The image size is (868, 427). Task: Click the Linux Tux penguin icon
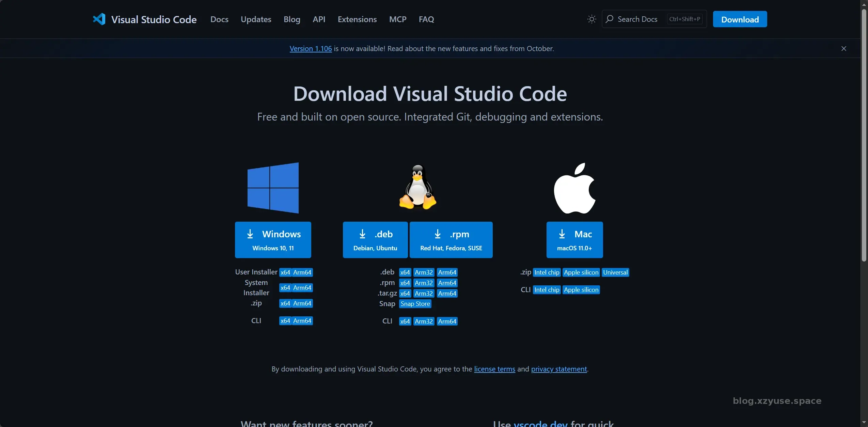(417, 187)
